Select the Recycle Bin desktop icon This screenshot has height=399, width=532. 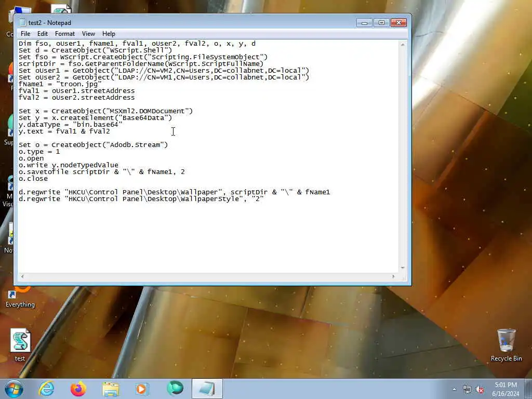tap(506, 345)
